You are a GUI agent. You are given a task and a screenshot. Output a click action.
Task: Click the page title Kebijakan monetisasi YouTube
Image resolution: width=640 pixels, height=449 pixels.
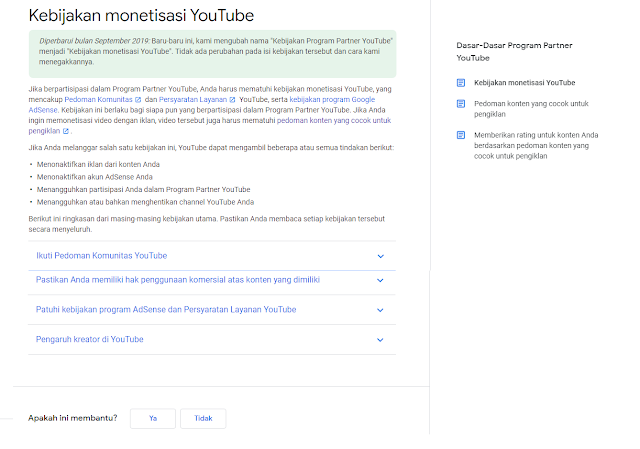[x=141, y=16]
